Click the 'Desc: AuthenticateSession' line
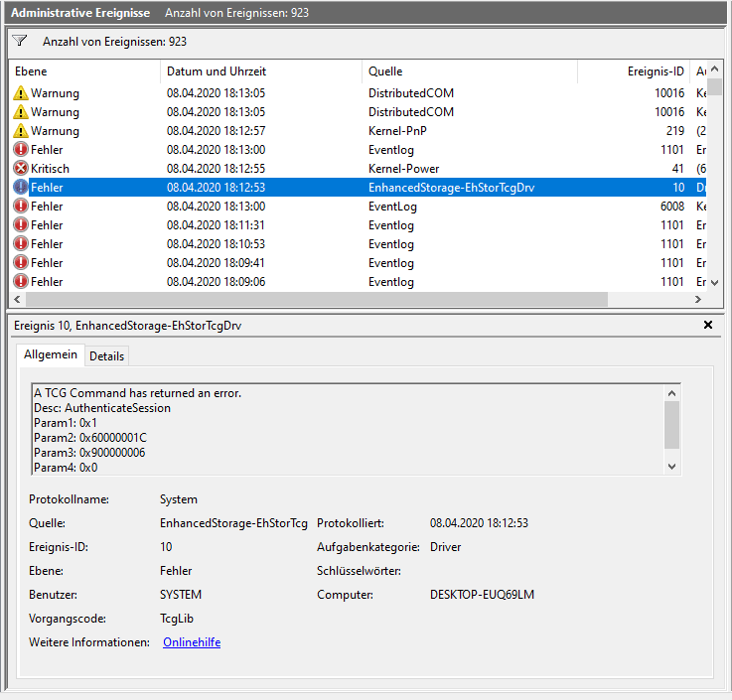The height and width of the screenshot is (700, 732). [102, 408]
